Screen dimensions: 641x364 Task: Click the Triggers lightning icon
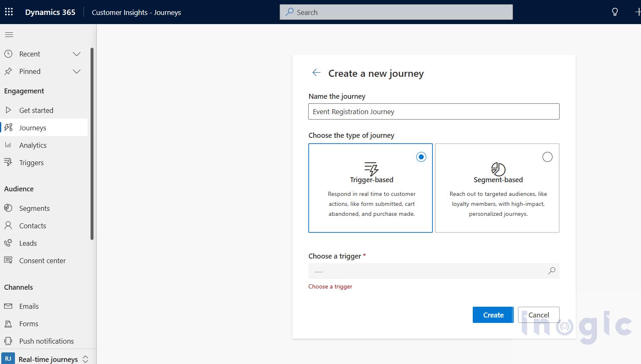pyautogui.click(x=8, y=162)
